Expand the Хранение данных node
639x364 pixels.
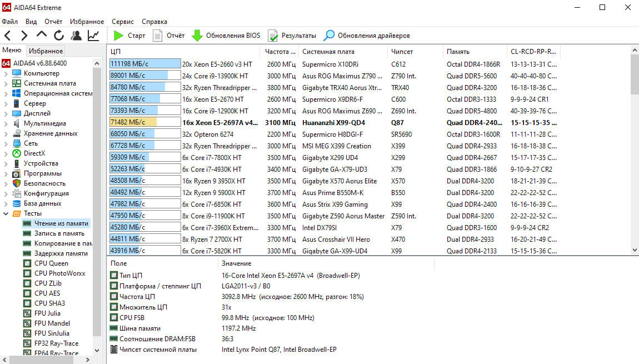(6, 134)
